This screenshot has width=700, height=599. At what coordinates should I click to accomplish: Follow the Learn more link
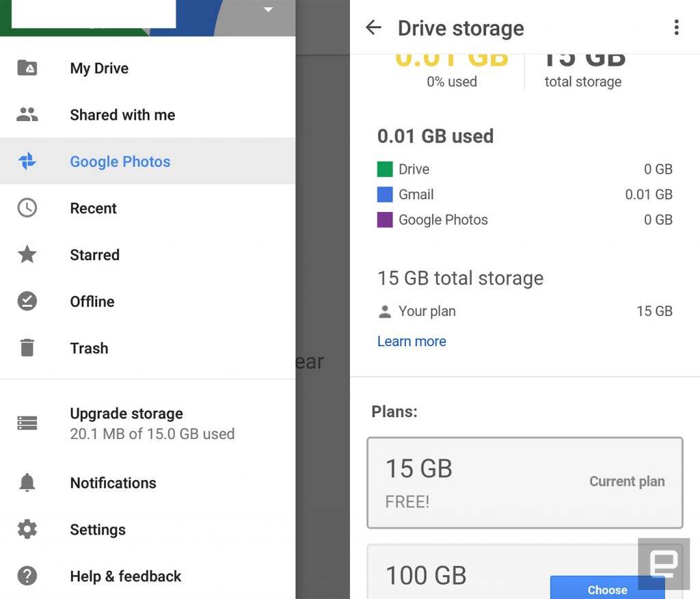(x=412, y=341)
